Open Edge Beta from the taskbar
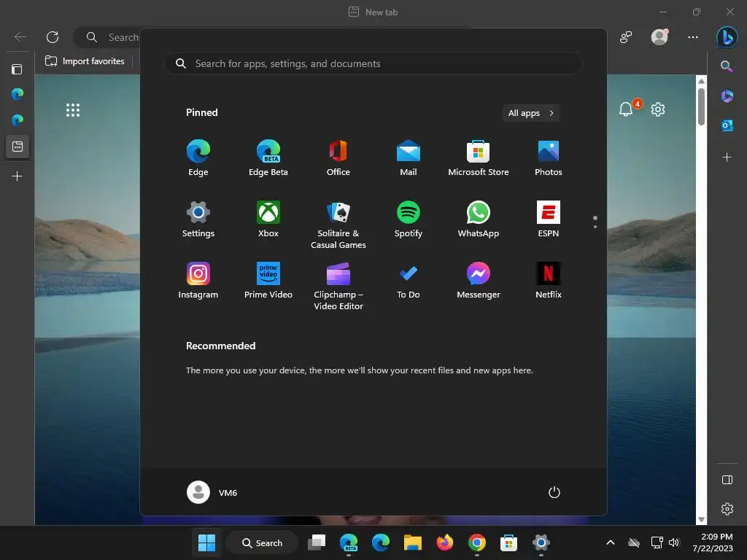Image resolution: width=747 pixels, height=560 pixels. (x=349, y=542)
